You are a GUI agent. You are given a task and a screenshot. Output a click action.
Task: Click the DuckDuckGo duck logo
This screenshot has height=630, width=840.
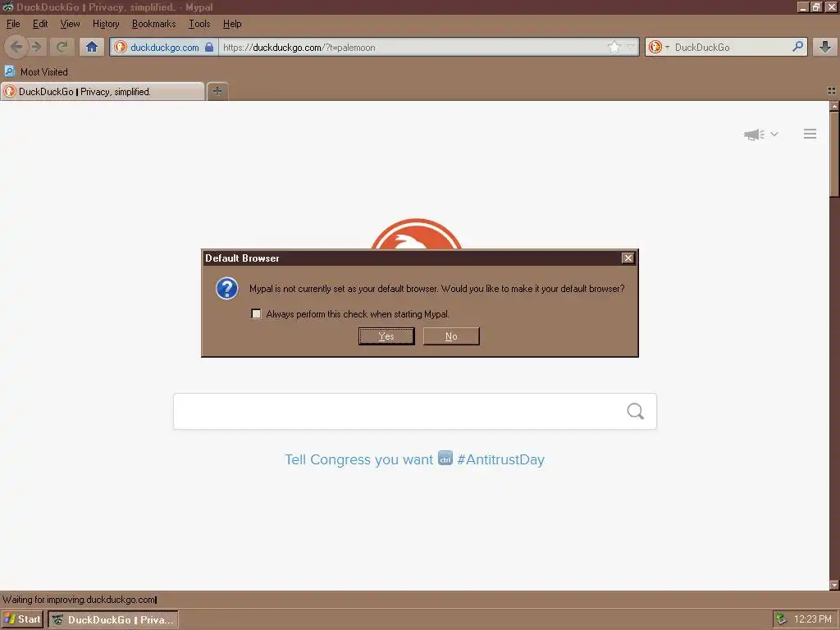point(416,234)
